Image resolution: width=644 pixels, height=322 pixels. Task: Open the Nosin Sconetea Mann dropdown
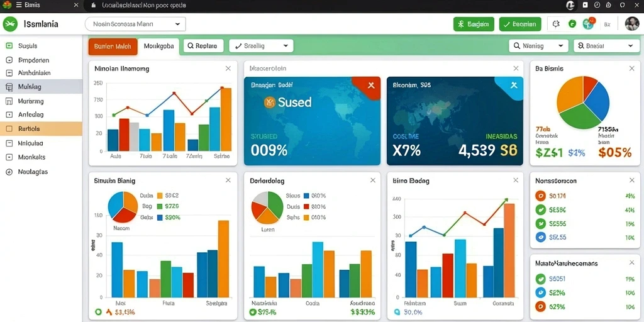click(135, 25)
